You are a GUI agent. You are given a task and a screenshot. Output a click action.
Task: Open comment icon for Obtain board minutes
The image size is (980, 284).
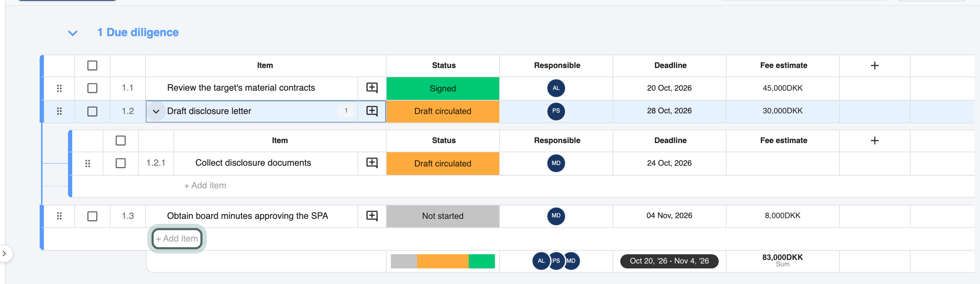pyautogui.click(x=372, y=216)
